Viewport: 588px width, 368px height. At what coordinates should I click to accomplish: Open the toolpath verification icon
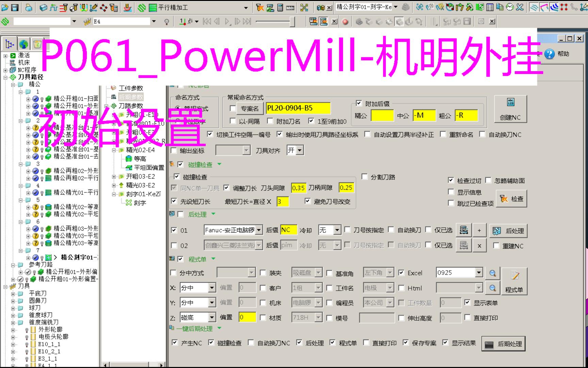tap(260, 7)
